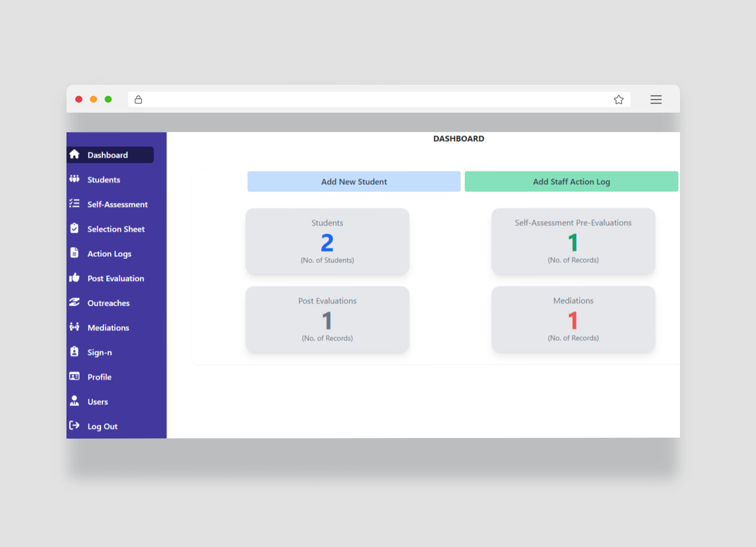Image resolution: width=756 pixels, height=547 pixels.
Task: Click the address bar lock icon
Action: click(138, 100)
